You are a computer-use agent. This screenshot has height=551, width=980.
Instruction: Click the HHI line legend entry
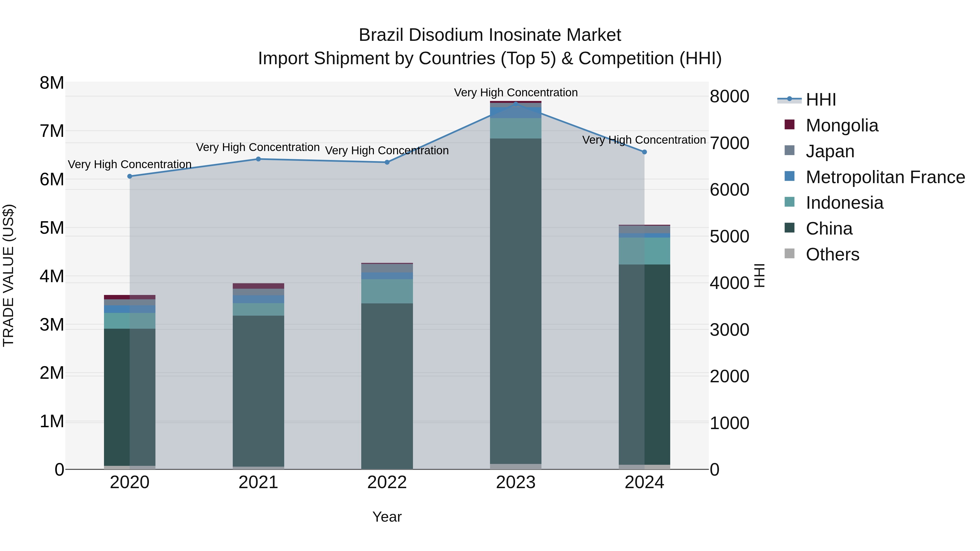tap(807, 100)
